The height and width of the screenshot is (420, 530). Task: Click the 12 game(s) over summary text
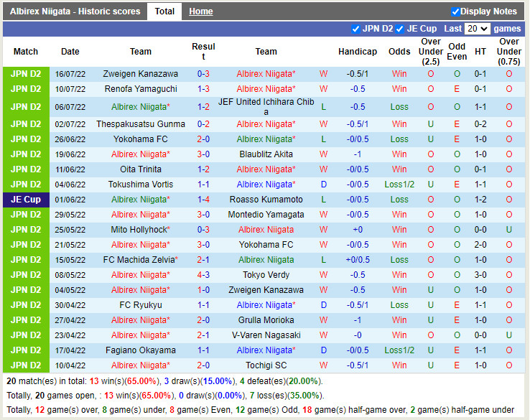pyautogui.click(x=66, y=410)
